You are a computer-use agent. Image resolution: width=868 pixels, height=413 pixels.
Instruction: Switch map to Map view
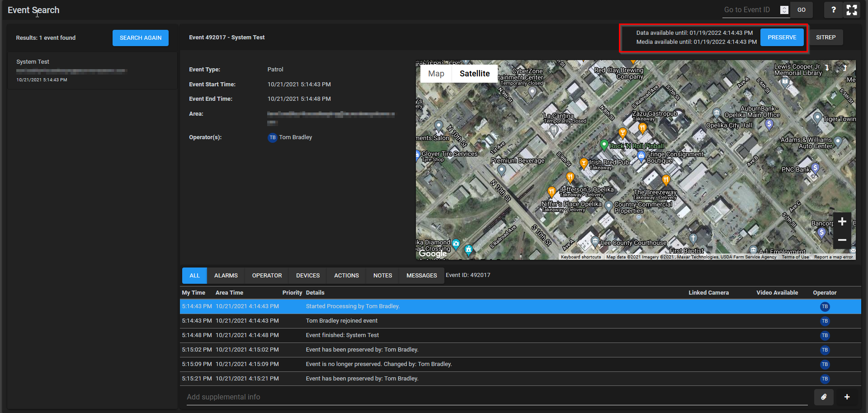pos(436,74)
